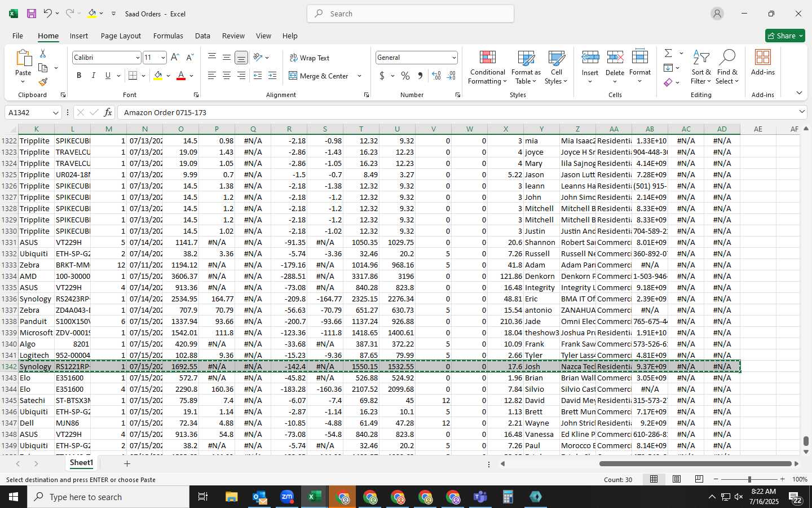Apply comma style number format
This screenshot has width=812, height=508.
[x=420, y=76]
